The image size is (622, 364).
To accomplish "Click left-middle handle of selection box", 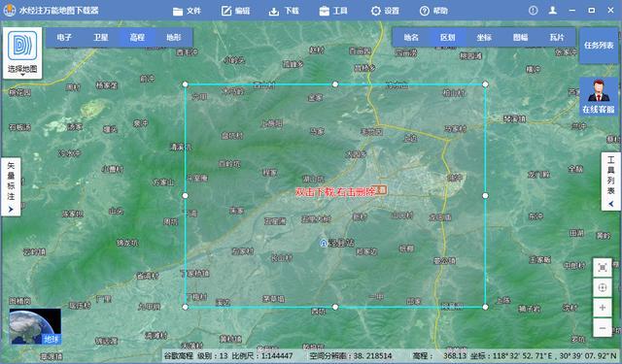I will [185, 196].
